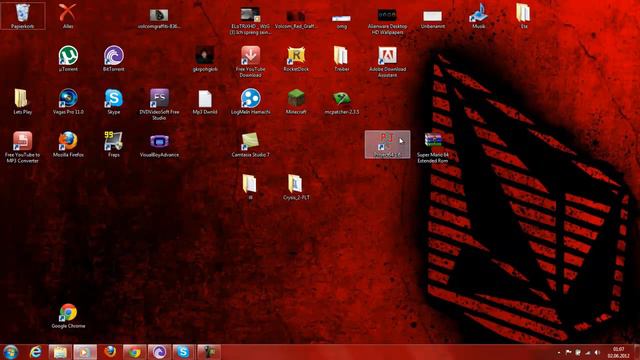Open Windows Media Player taskbar button
This screenshot has height=360, width=640.
pyautogui.click(x=85, y=352)
